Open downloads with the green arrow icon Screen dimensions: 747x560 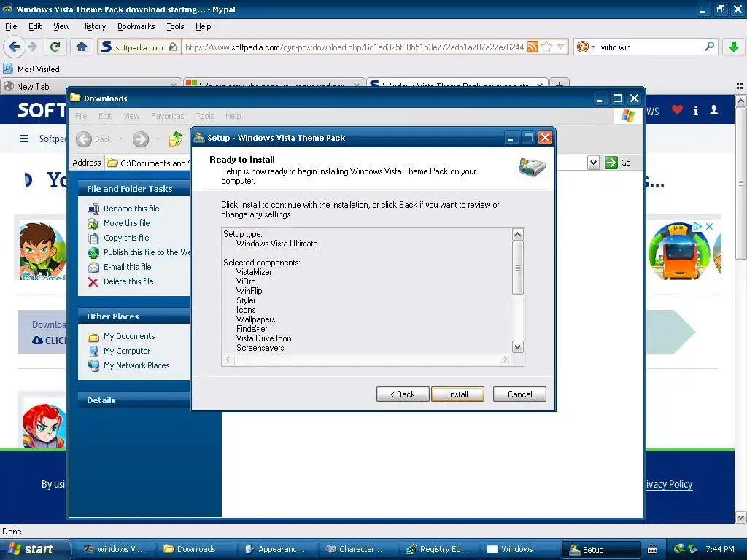(x=734, y=47)
